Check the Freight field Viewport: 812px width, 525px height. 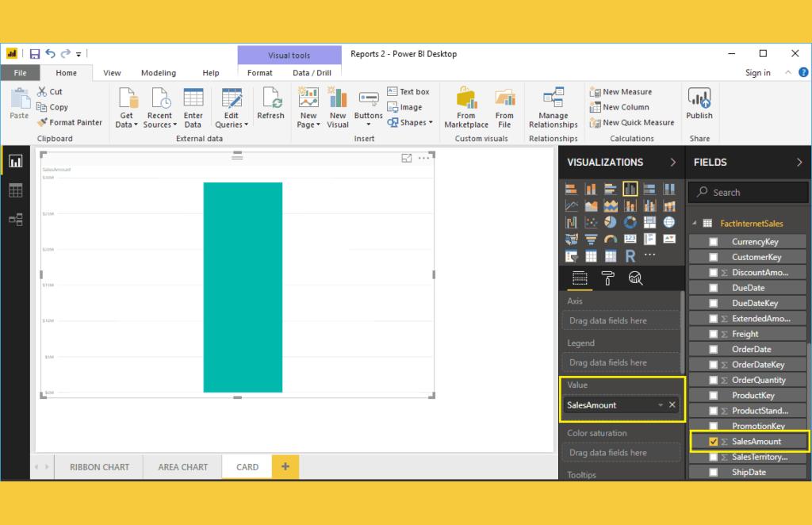click(713, 334)
